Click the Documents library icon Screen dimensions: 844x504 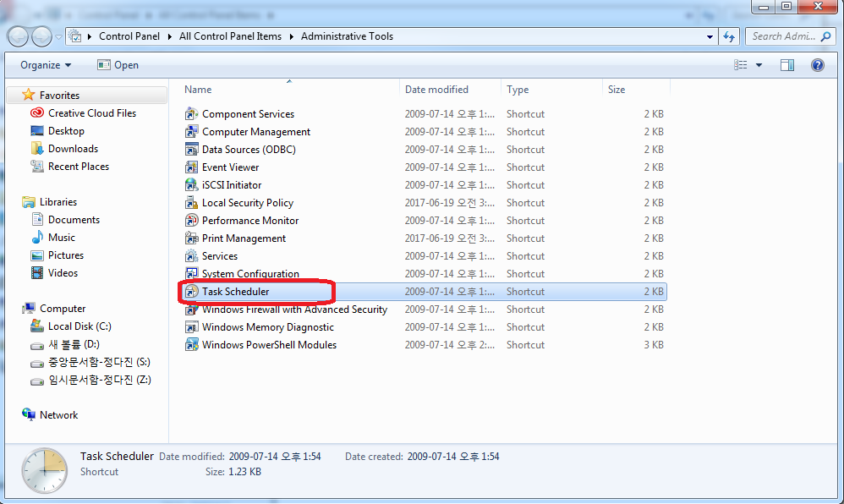[x=37, y=220]
